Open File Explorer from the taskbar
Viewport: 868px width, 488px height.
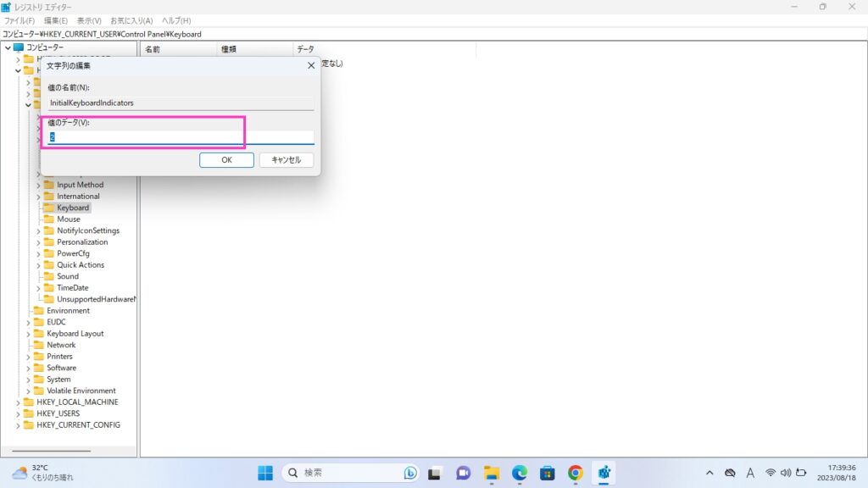pos(491,473)
